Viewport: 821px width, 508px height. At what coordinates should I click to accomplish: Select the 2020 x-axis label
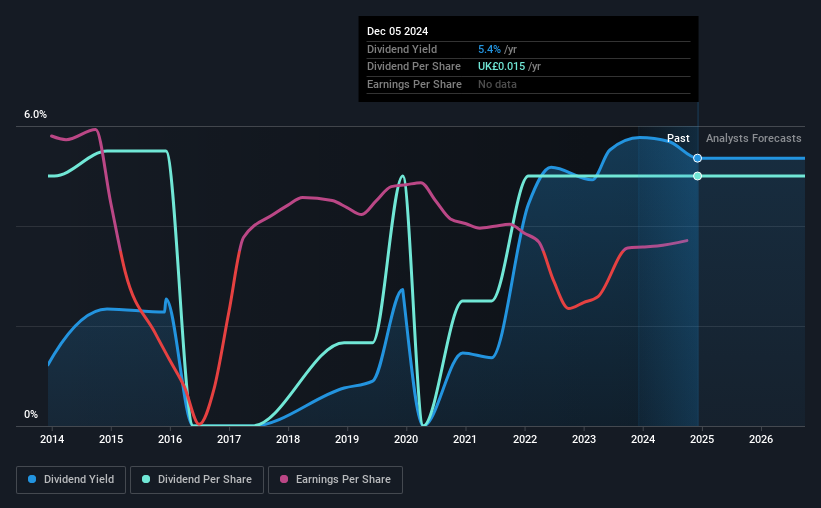[406, 439]
